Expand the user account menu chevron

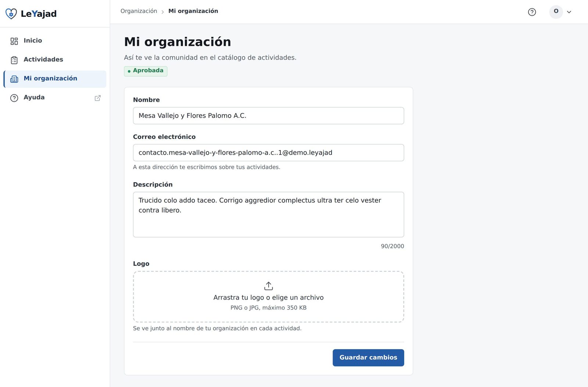(x=569, y=12)
